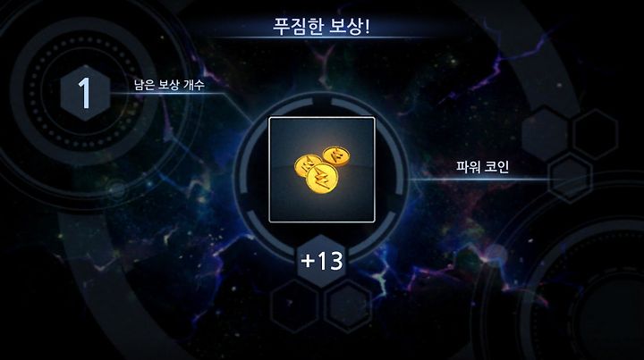Click the 파워 코인 item name label
Image resolution: width=644 pixels, height=360 pixels.
tap(483, 166)
